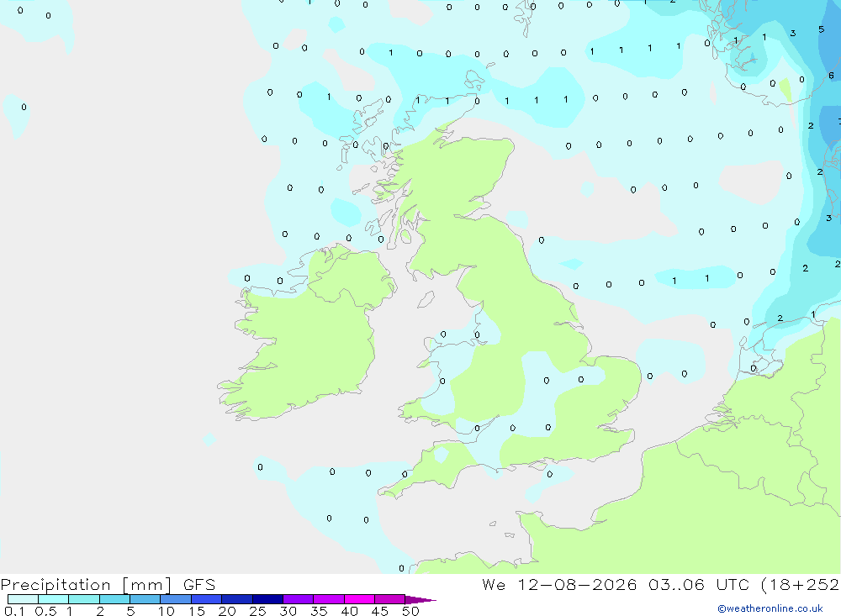The height and width of the screenshot is (616, 841).
Task: Click the '[mm]' unit label
Action: point(147,585)
